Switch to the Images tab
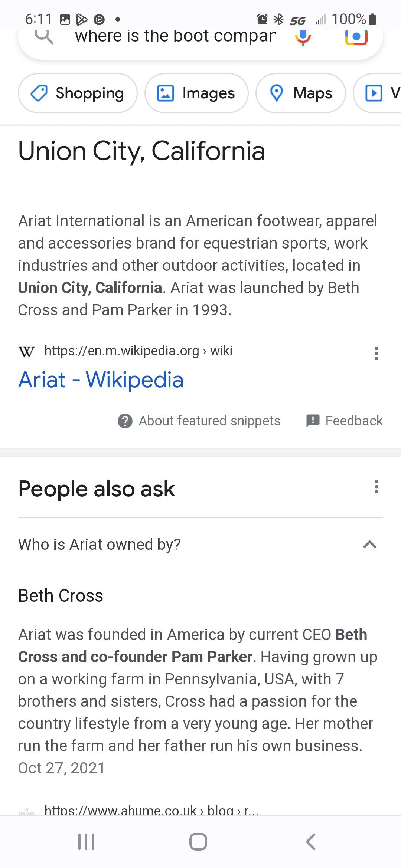 196,93
